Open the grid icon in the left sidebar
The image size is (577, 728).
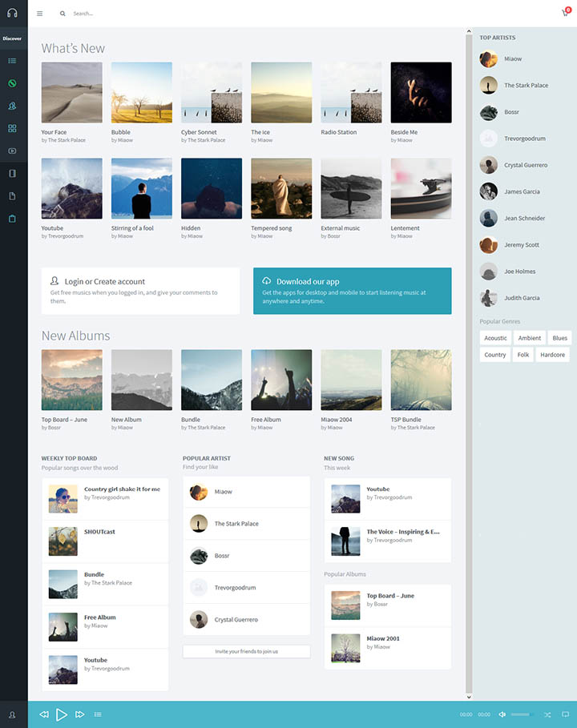click(12, 128)
